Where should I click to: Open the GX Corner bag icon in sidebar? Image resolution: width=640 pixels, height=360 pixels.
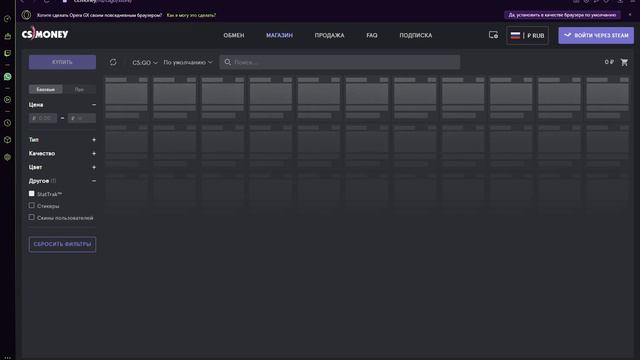click(7, 36)
